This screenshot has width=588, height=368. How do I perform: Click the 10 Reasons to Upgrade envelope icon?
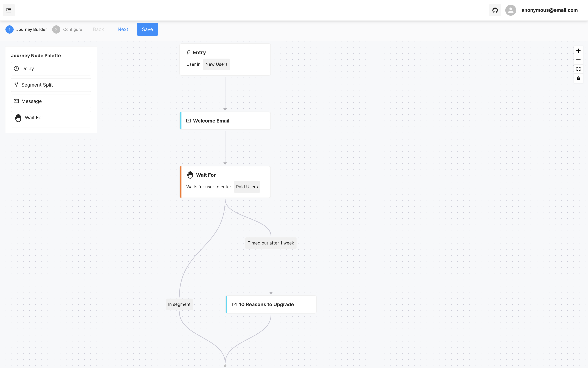click(x=234, y=304)
